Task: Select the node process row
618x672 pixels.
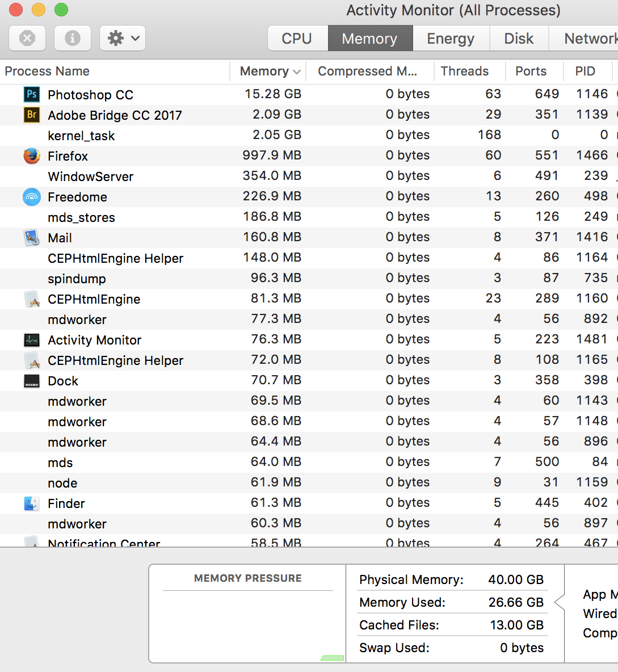Action: [x=309, y=483]
